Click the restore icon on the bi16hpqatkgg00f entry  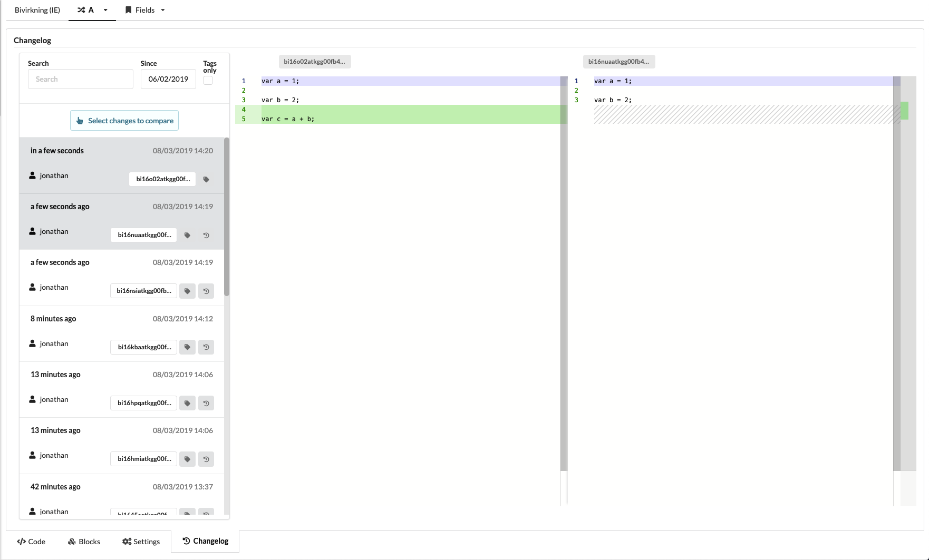tap(206, 403)
